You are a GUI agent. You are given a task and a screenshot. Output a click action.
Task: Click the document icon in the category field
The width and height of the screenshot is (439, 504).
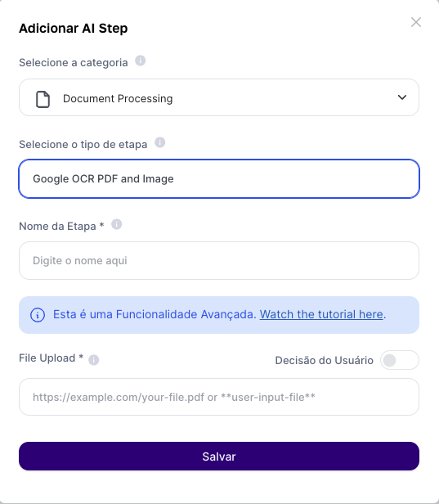coord(43,99)
